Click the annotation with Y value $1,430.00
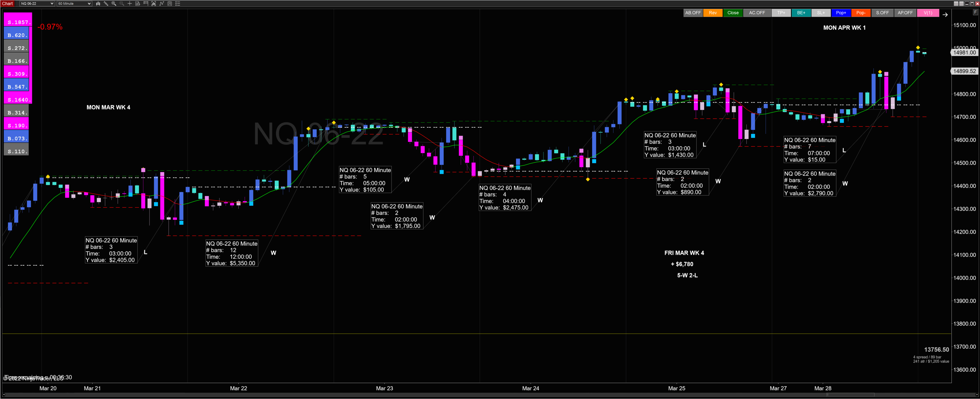The image size is (980, 399). [670, 145]
